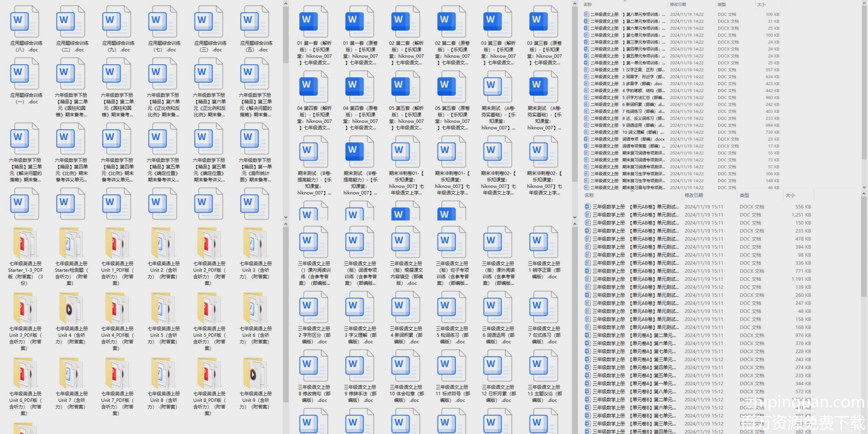Viewport: 868px width, 434px height.
Task: Click scroll-up arrow of the upper file list
Action: click(864, 3)
